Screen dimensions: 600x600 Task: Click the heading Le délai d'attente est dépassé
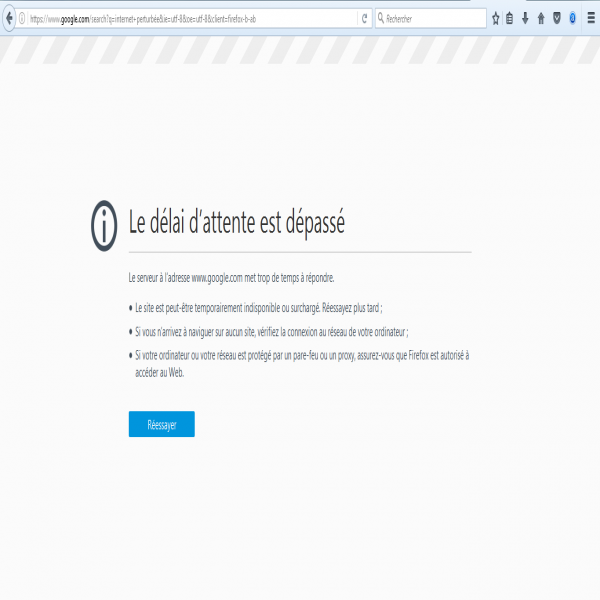click(x=236, y=223)
